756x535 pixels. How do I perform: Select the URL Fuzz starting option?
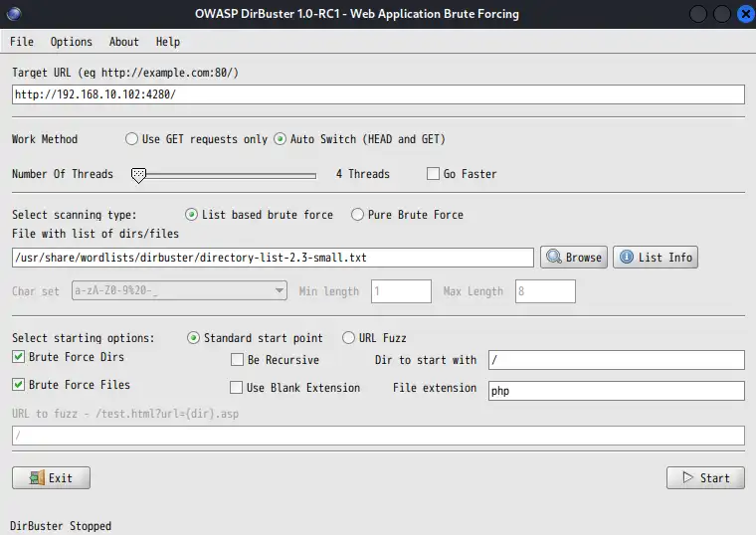(349, 338)
